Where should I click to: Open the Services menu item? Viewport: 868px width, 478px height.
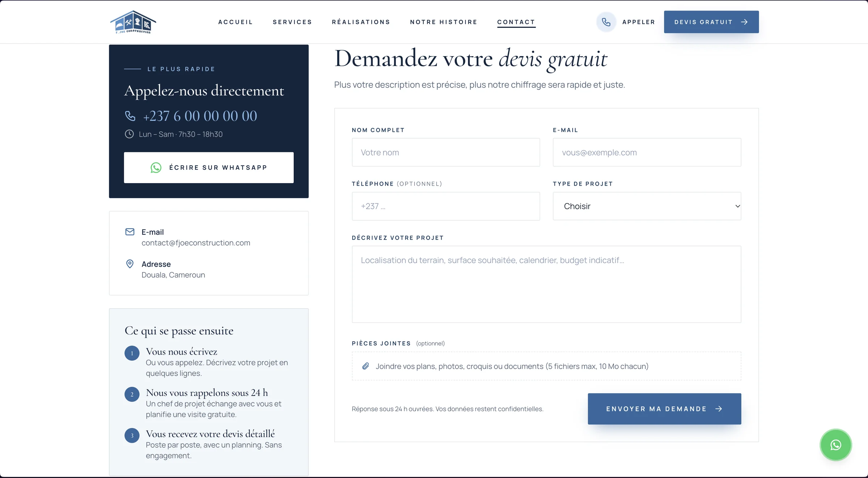click(x=292, y=22)
